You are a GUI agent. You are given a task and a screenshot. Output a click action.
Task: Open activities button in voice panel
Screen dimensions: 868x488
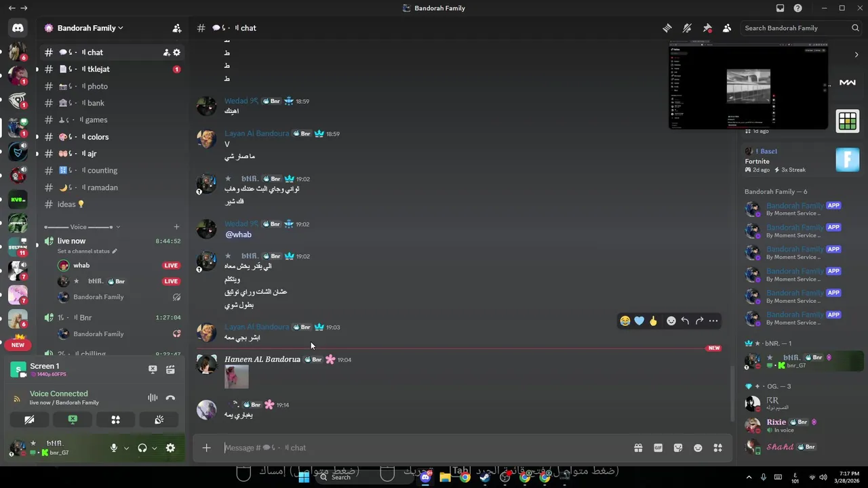[116, 420]
